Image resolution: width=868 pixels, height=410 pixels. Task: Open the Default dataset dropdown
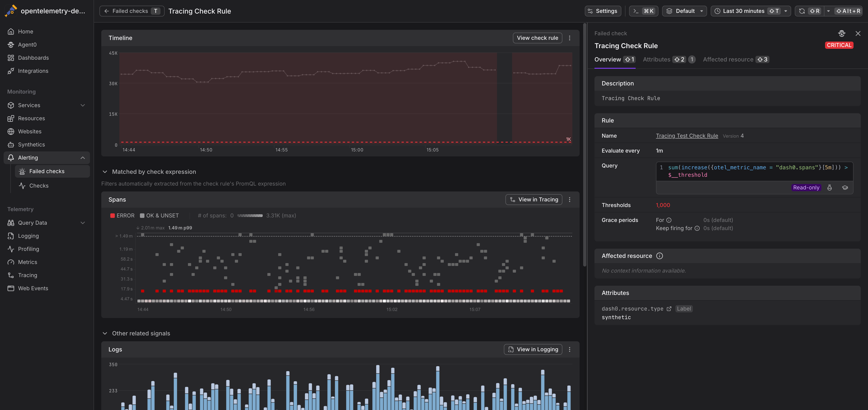coord(684,11)
